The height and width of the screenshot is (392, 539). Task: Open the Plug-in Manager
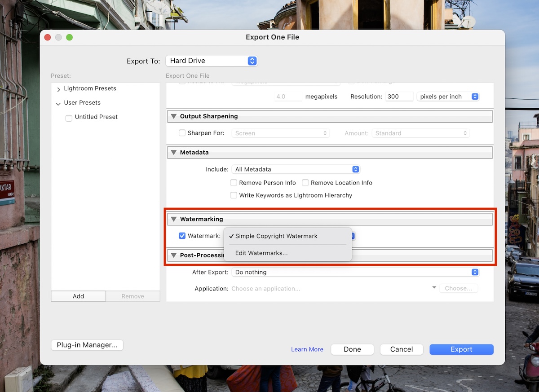click(x=87, y=345)
